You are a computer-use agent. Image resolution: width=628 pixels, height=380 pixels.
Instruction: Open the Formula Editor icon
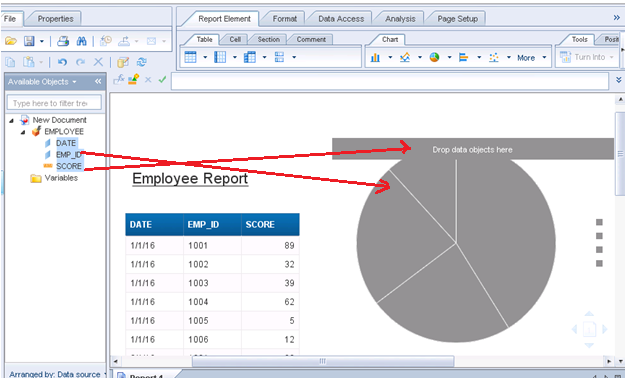tap(134, 79)
